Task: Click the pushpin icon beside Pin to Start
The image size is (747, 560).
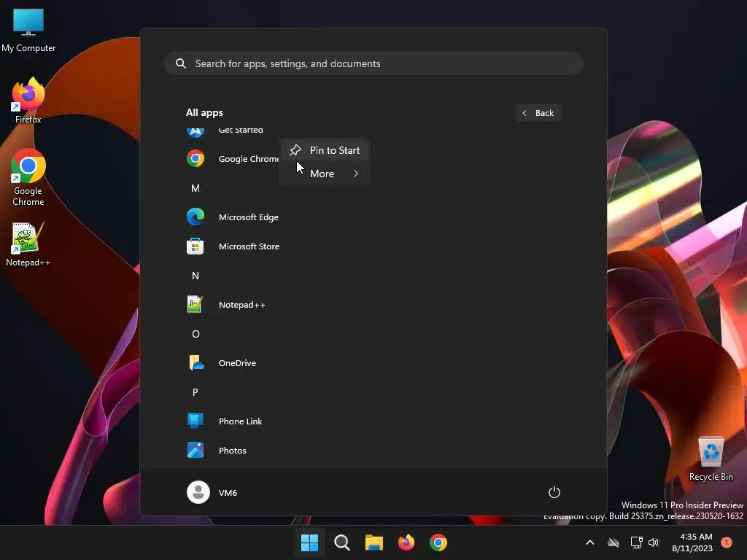Action: [295, 150]
